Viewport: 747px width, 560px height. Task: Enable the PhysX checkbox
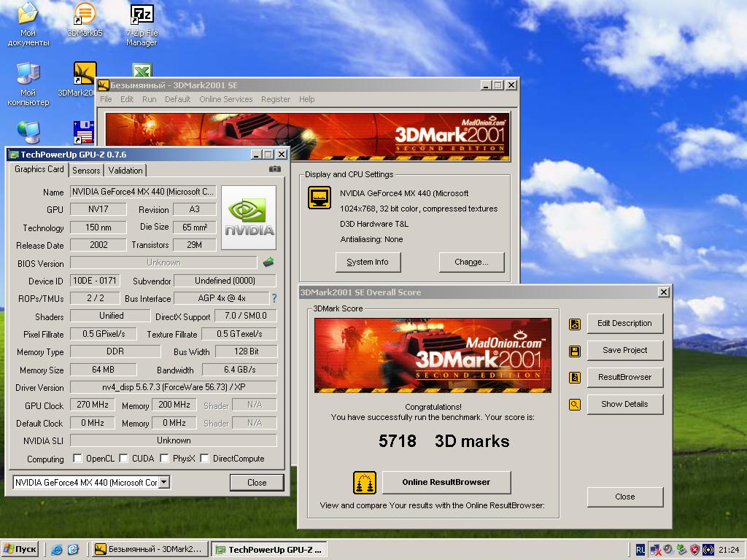tap(164, 458)
